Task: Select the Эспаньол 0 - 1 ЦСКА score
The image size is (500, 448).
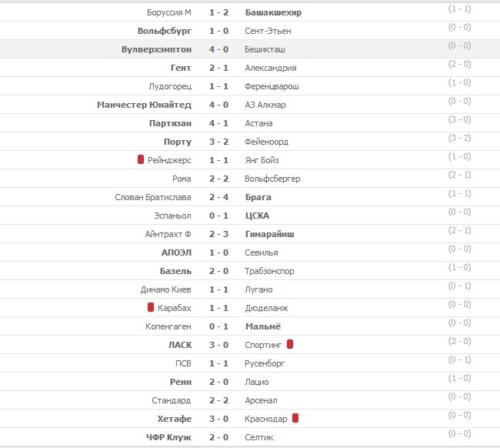Action: [218, 216]
